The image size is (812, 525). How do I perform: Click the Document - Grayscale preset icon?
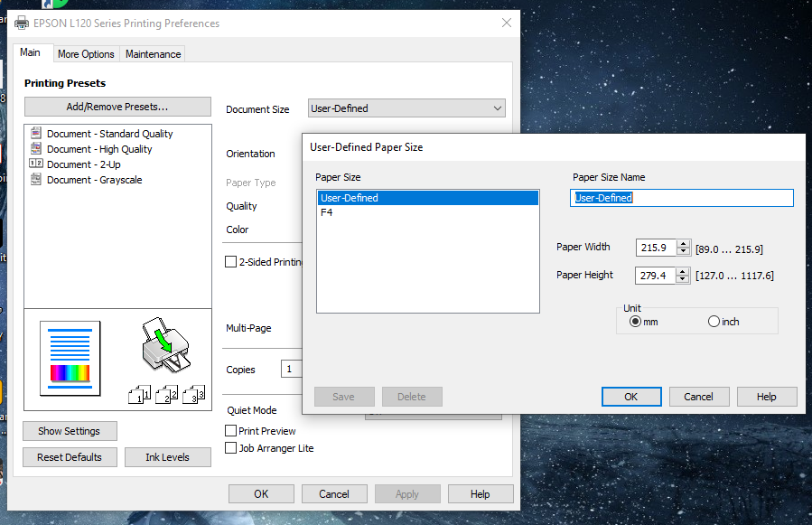36,180
